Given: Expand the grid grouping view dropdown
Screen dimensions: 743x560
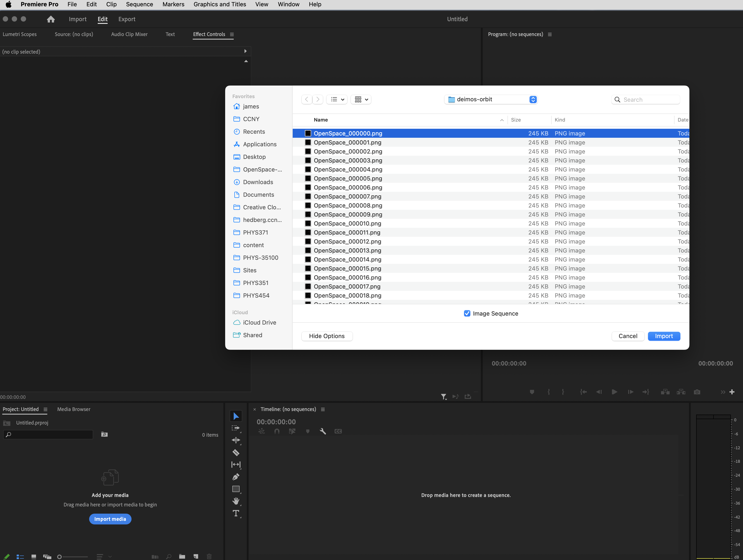Looking at the screenshot, I should (361, 99).
